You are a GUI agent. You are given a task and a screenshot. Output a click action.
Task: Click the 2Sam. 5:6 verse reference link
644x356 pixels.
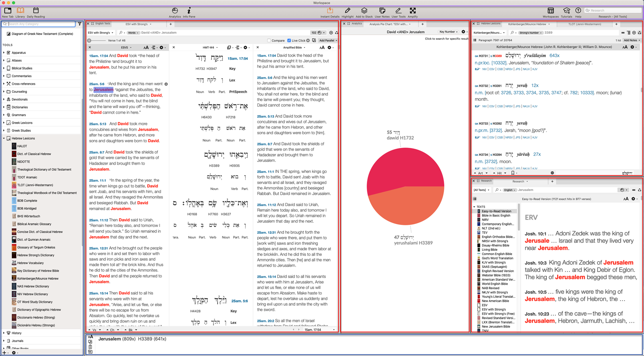click(x=96, y=84)
